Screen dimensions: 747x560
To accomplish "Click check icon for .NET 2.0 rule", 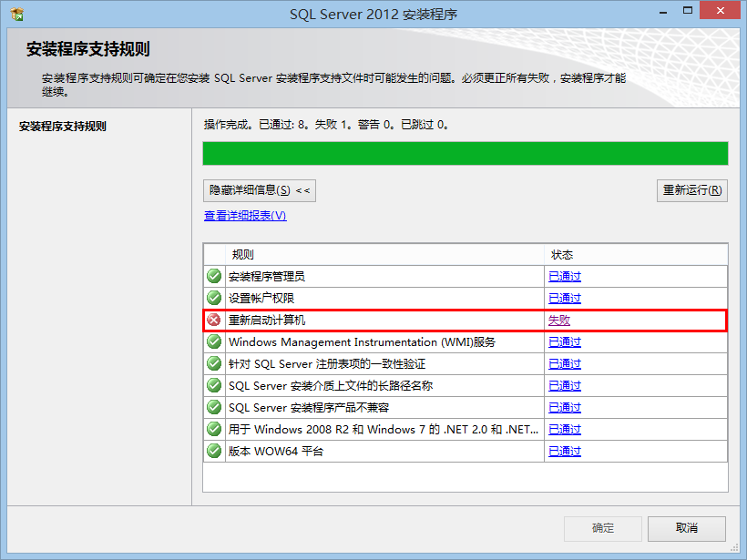I will tap(214, 430).
